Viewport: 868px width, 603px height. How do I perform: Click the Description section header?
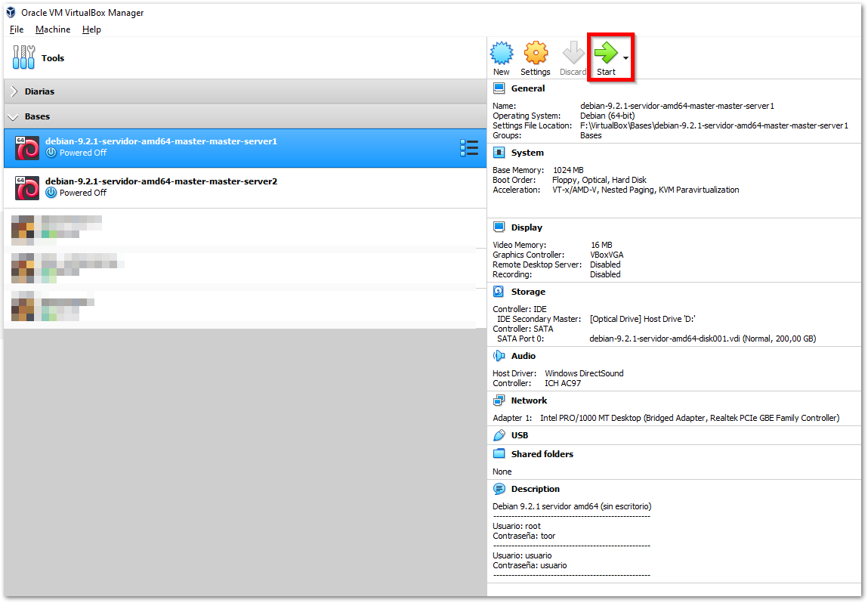coord(535,489)
